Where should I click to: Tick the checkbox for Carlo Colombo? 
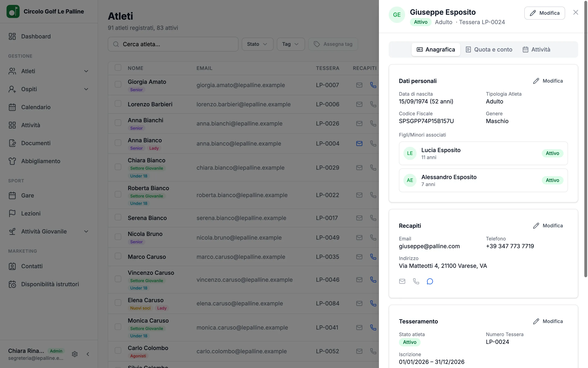118,350
